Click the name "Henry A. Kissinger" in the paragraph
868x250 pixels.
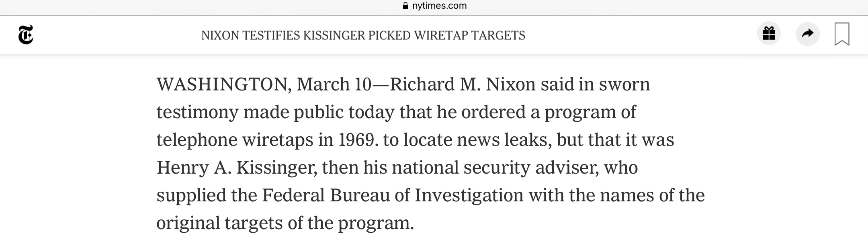point(236,168)
